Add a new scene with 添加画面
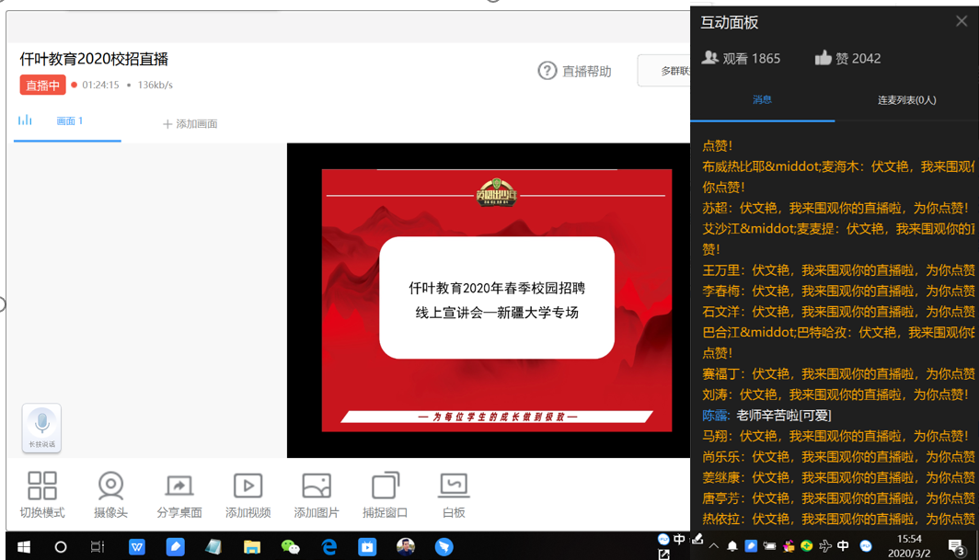979x560 pixels. [190, 123]
